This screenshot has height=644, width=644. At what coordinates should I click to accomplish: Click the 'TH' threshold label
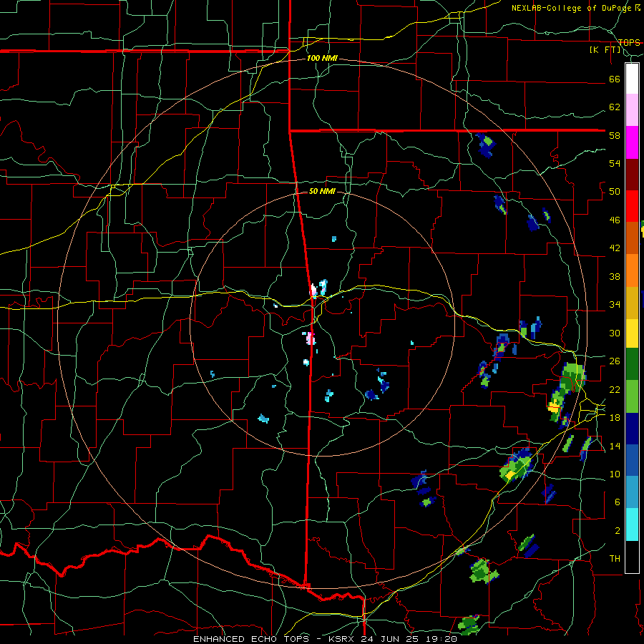click(x=615, y=559)
